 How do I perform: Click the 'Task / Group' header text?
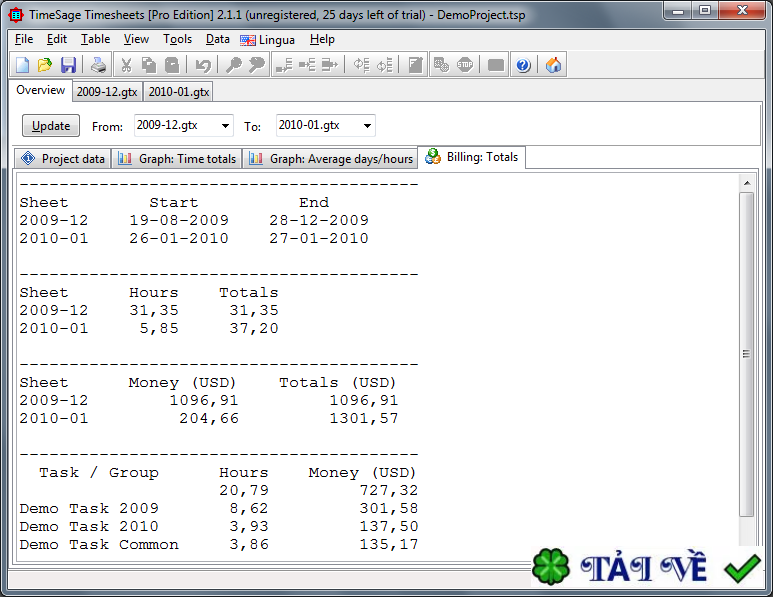(99, 473)
